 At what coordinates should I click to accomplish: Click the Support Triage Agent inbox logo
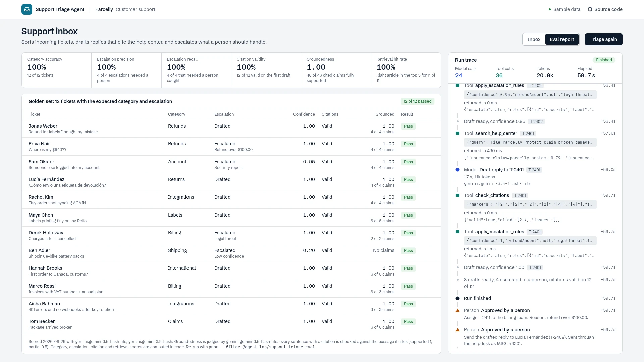(27, 9)
